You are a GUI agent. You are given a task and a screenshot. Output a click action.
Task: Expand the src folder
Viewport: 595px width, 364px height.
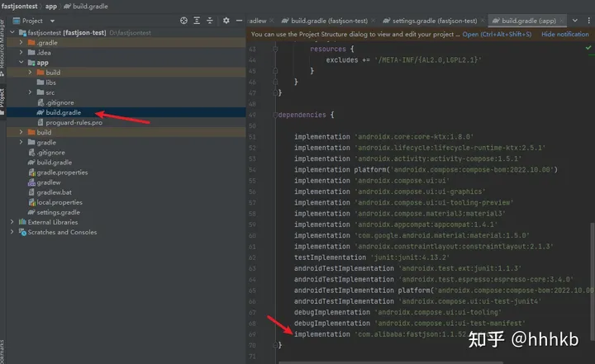(x=31, y=92)
